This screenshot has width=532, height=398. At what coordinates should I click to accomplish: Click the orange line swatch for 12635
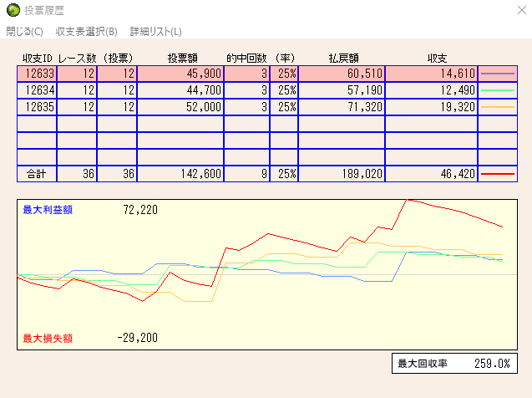pyautogui.click(x=498, y=107)
